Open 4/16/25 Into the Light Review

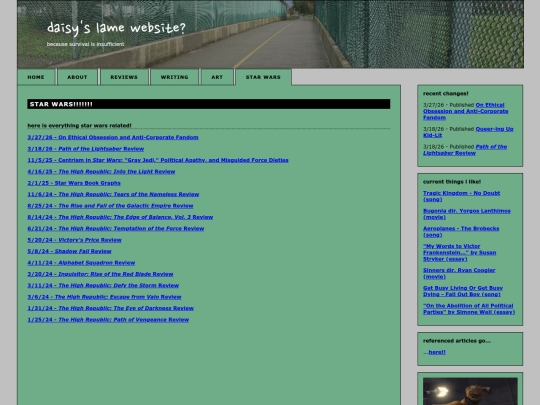101,171
